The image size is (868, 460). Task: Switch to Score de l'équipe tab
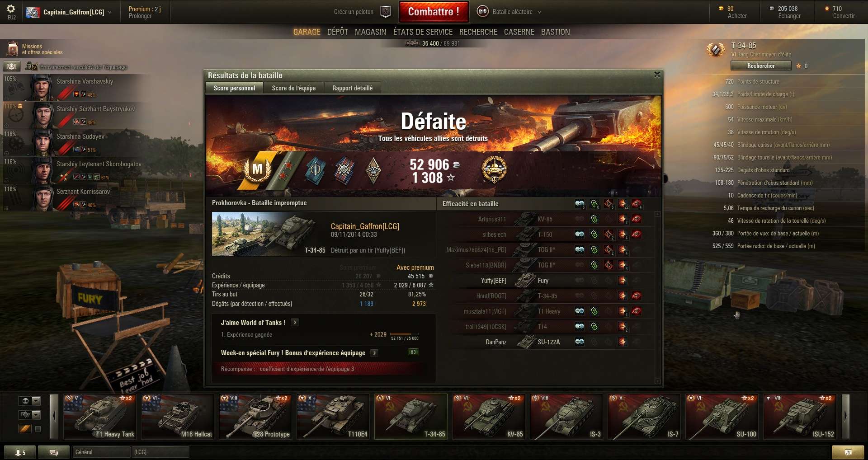tap(294, 88)
